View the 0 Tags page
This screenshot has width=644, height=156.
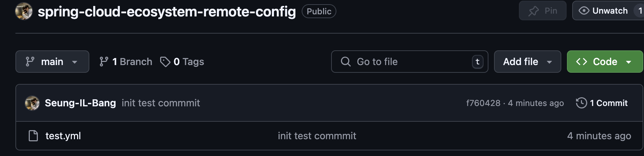click(x=182, y=62)
